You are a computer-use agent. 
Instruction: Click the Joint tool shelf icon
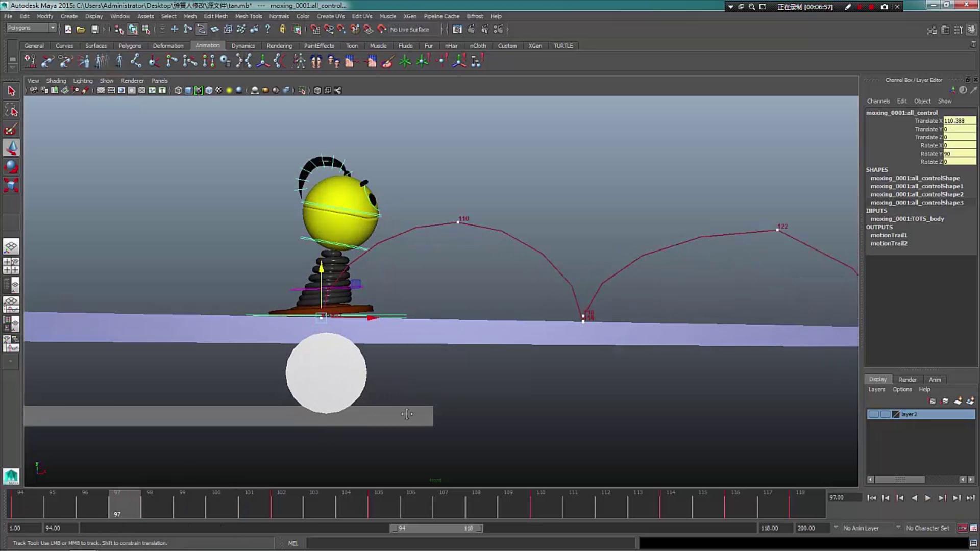pos(136,62)
